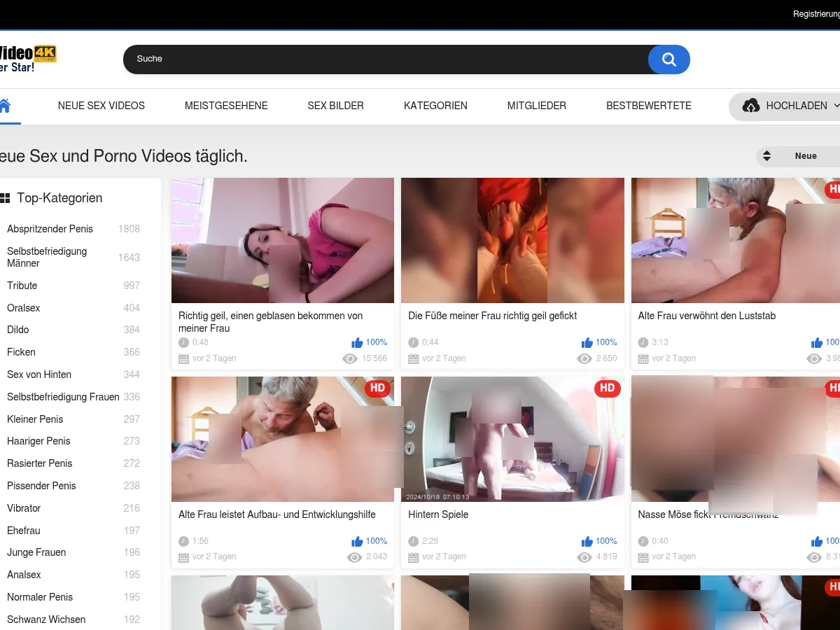The height and width of the screenshot is (630, 840).
Task: Open the Mitglieder tab
Action: [x=537, y=106]
